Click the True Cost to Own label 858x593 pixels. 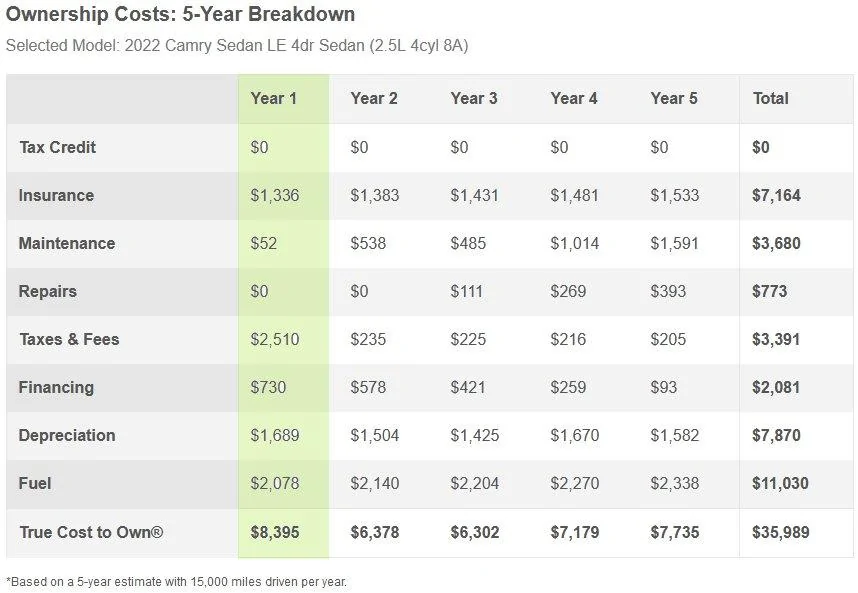(x=91, y=532)
